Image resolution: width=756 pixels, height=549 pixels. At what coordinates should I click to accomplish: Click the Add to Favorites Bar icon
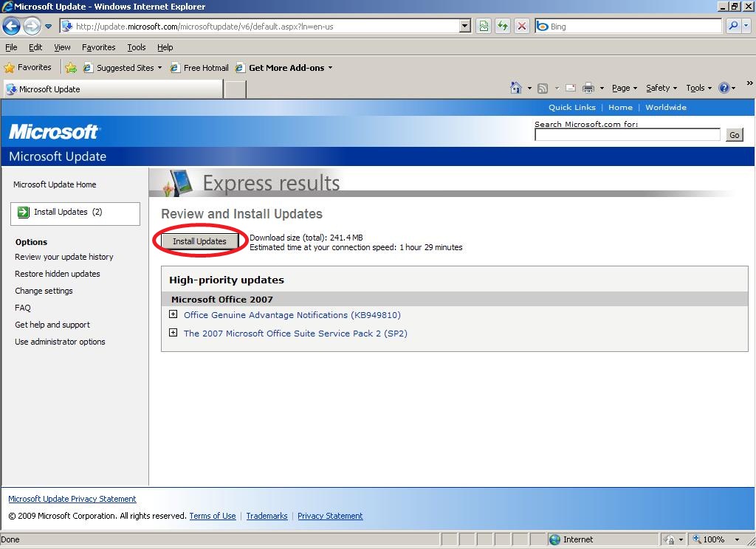coord(71,68)
